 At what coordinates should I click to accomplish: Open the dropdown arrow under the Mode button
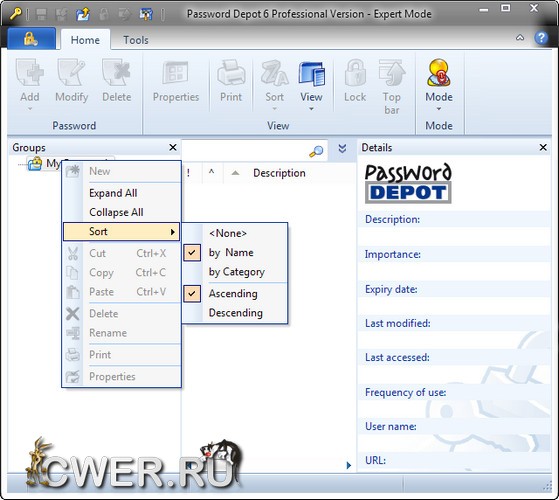point(439,109)
